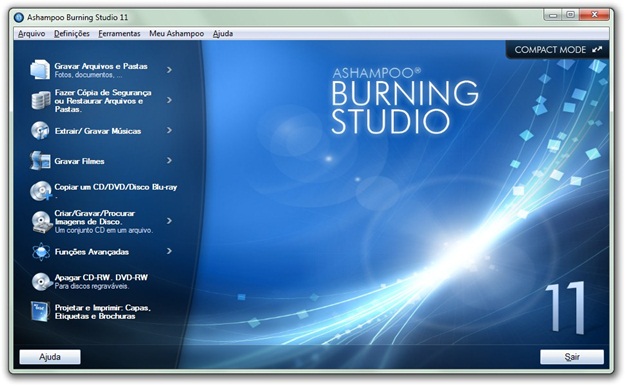Select Apagar CD-RW, DVD-RW label

[x=101, y=278]
